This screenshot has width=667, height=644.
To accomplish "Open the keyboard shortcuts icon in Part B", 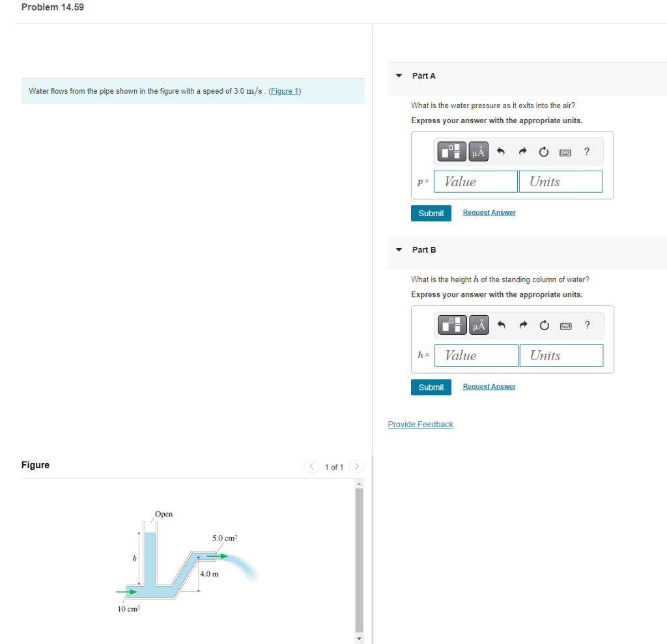I will 565,325.
